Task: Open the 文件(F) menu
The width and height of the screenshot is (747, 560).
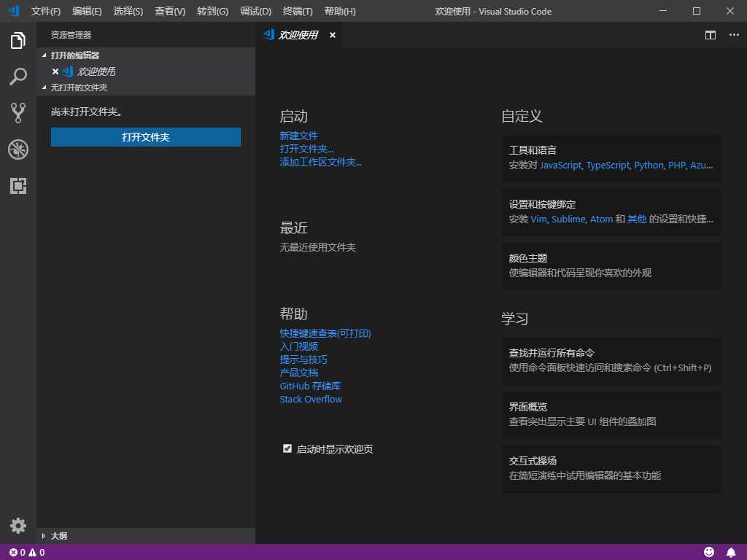Action: tap(46, 11)
